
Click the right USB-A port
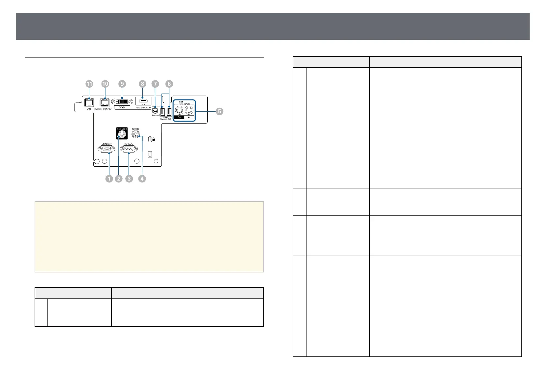169,112
